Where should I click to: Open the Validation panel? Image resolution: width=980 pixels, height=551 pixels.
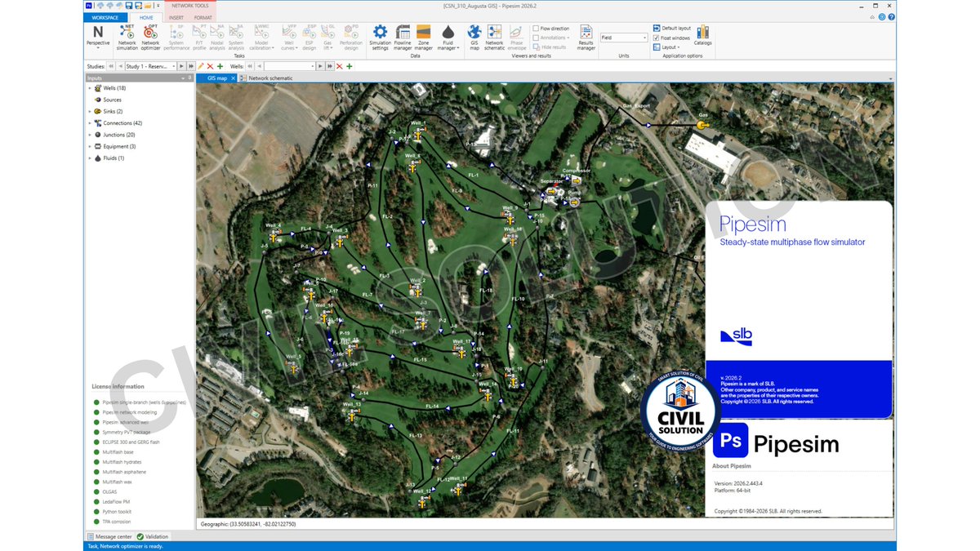tap(153, 536)
